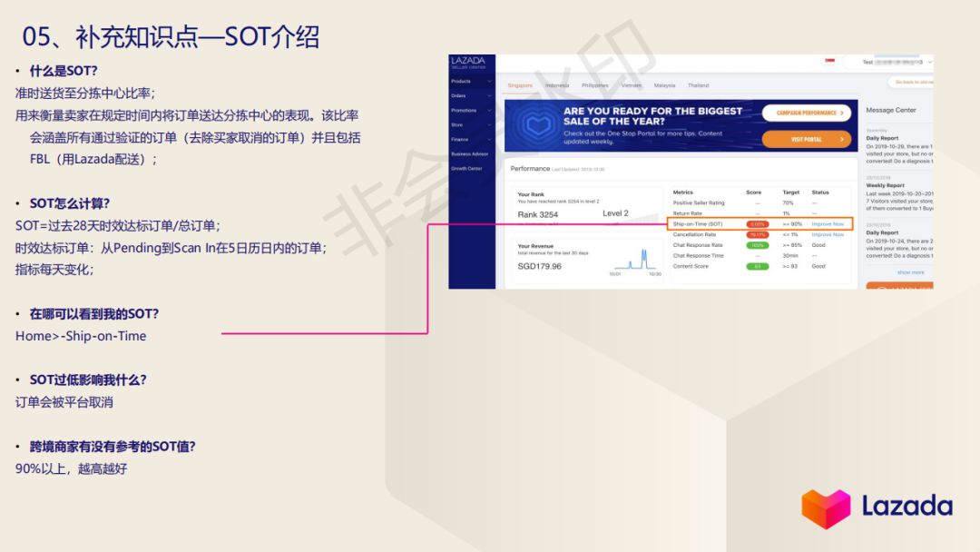
Task: Switch to the Thailand tab
Action: tap(698, 85)
